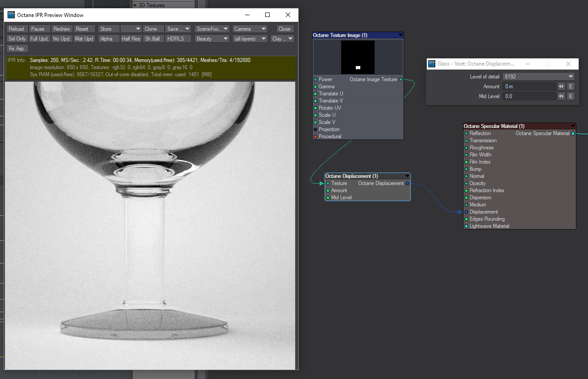Click the Pause button
Screen dimensions: 588x379
39,29
